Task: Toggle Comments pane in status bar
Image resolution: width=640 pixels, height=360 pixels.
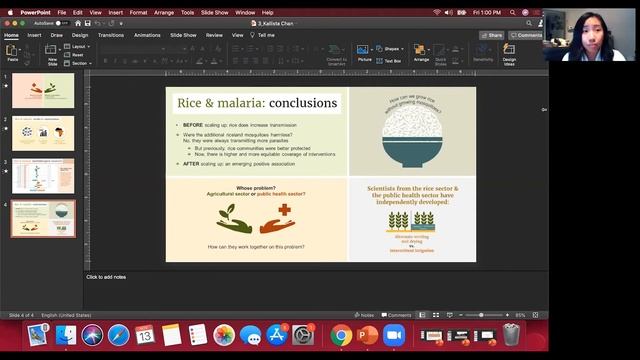Action: 396,315
